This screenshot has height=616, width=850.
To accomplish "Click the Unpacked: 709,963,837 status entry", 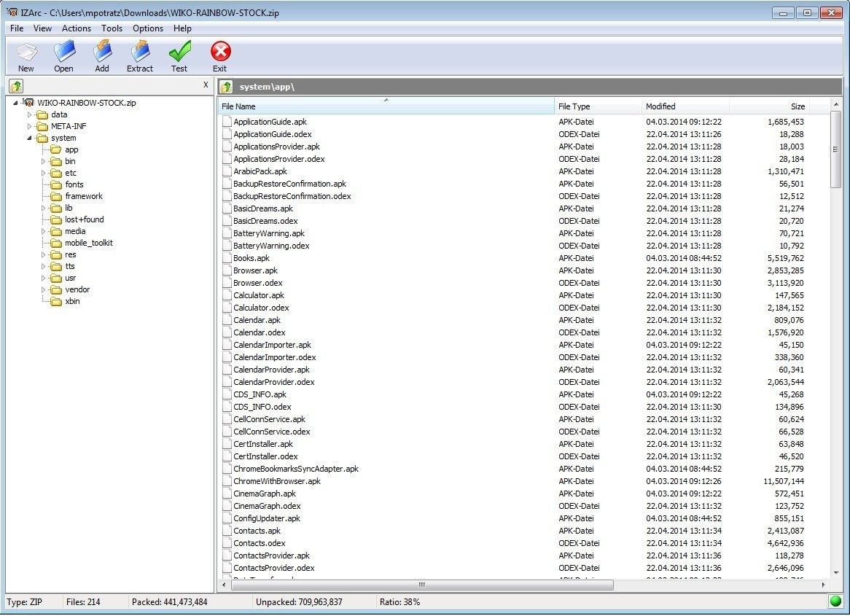I will pyautogui.click(x=299, y=602).
